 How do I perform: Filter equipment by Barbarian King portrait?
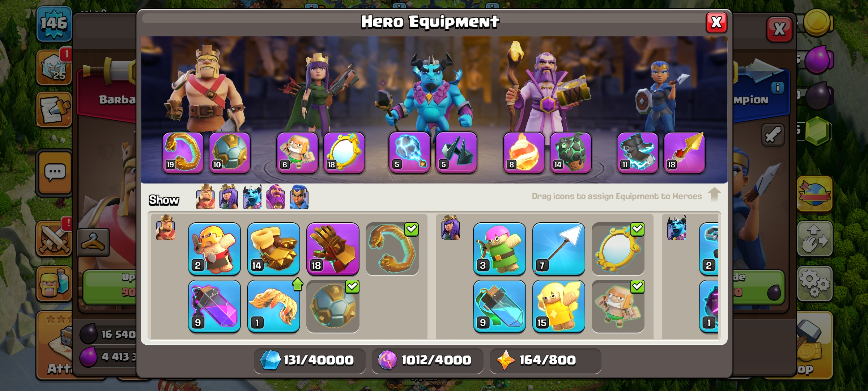205,197
